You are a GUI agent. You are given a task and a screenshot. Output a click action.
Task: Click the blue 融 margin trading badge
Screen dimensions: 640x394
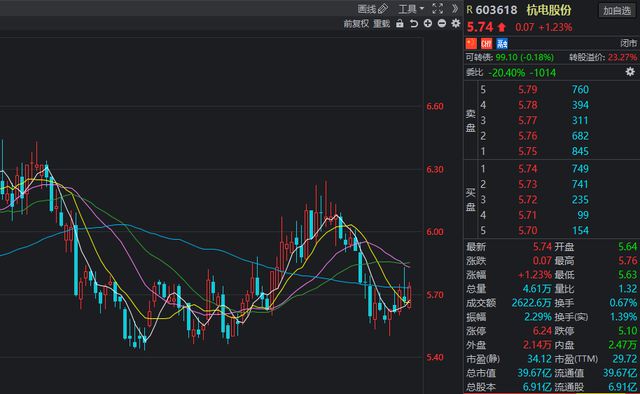point(502,43)
